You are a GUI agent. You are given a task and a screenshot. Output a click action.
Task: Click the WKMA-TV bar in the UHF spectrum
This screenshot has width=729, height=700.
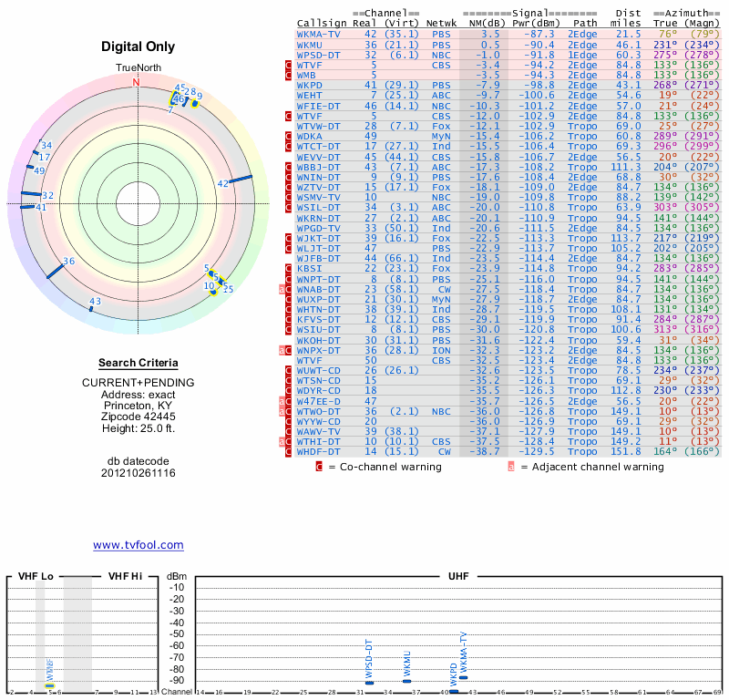click(463, 677)
